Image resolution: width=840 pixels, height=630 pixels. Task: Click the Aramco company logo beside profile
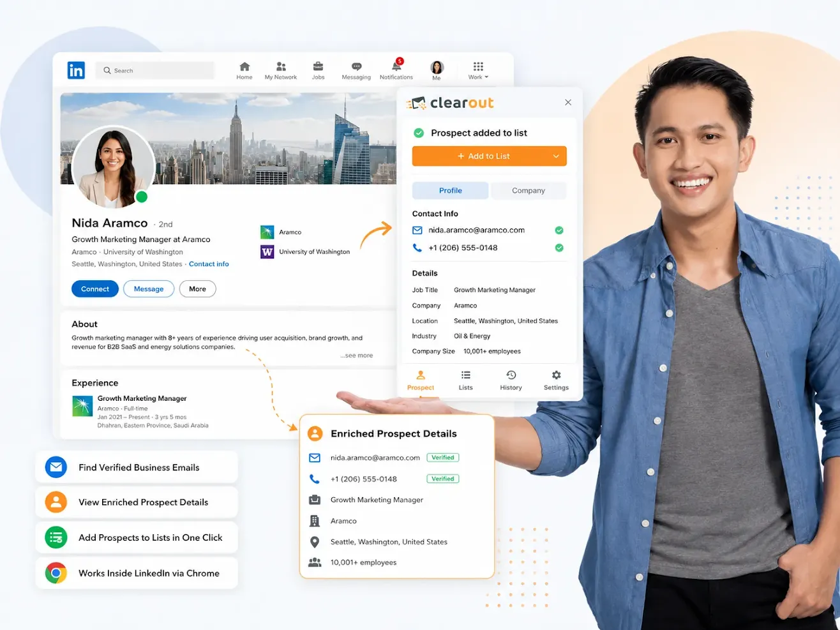[267, 232]
